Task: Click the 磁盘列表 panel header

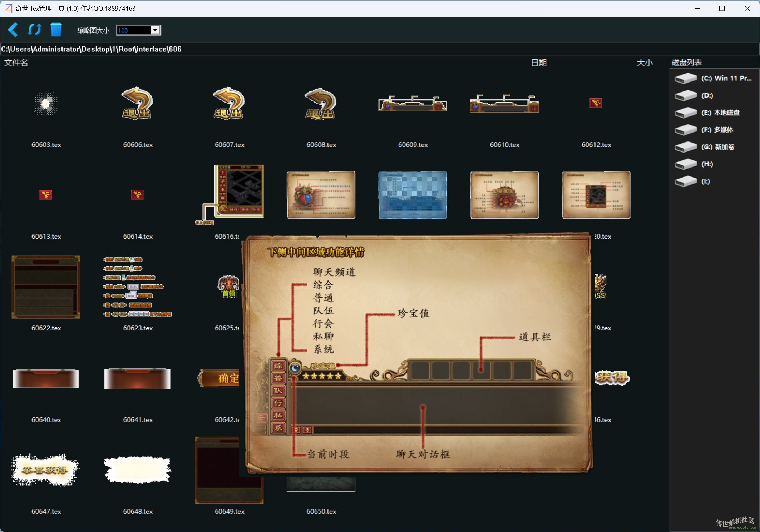Action: 687,63
